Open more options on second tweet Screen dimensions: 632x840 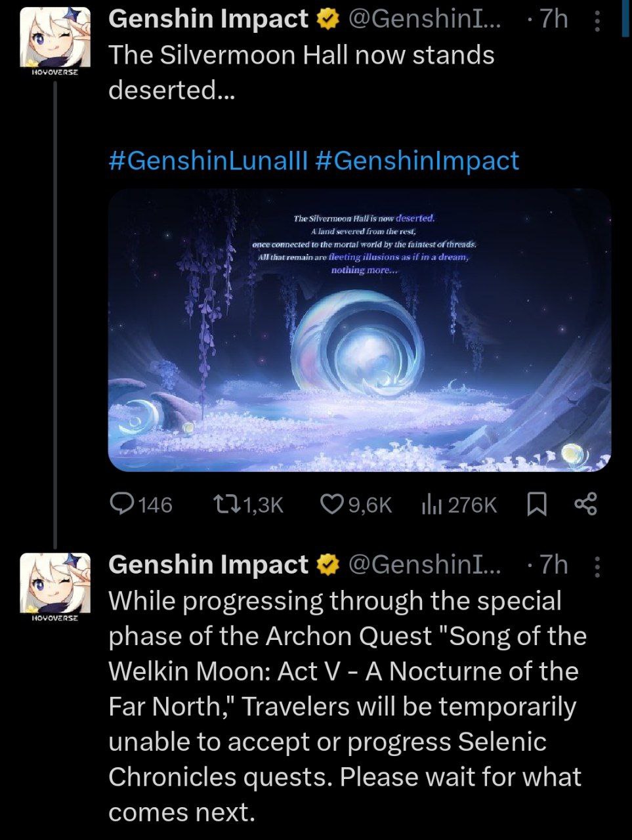[x=597, y=566]
